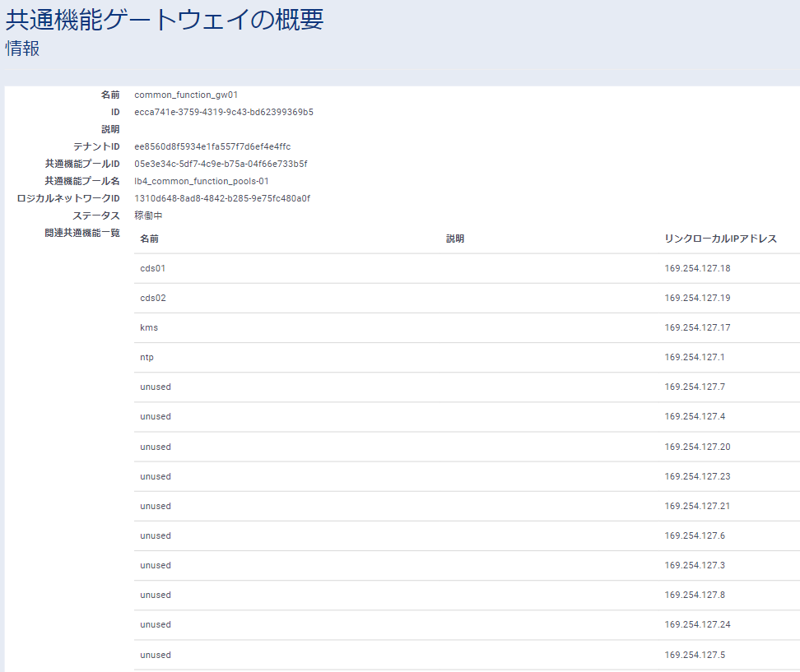Click the ロジカルネットワークID value starting 1310d648
The image size is (800, 672).
(x=222, y=198)
